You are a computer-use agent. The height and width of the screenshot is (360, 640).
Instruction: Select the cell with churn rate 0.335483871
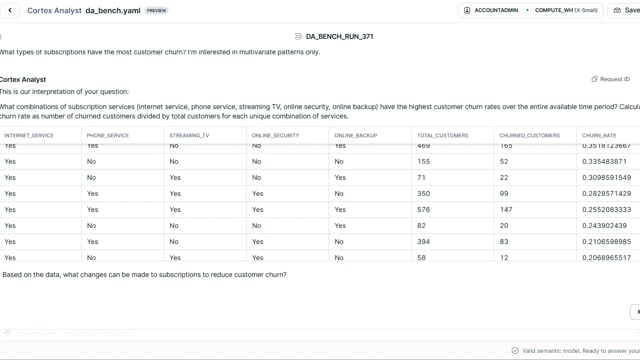click(x=608, y=161)
